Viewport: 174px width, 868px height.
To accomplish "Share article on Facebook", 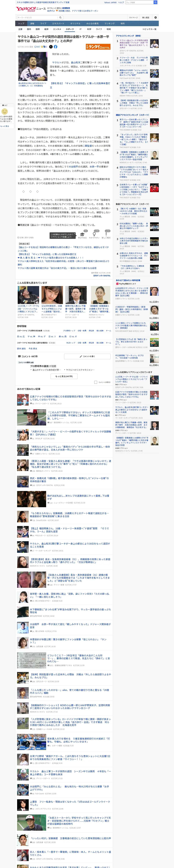I will click(x=55, y=47).
